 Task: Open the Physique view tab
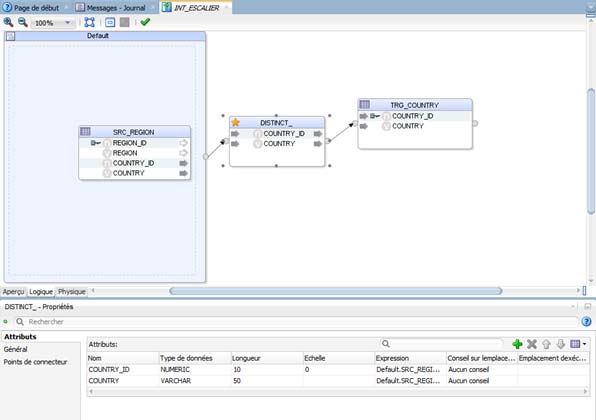pyautogui.click(x=71, y=292)
